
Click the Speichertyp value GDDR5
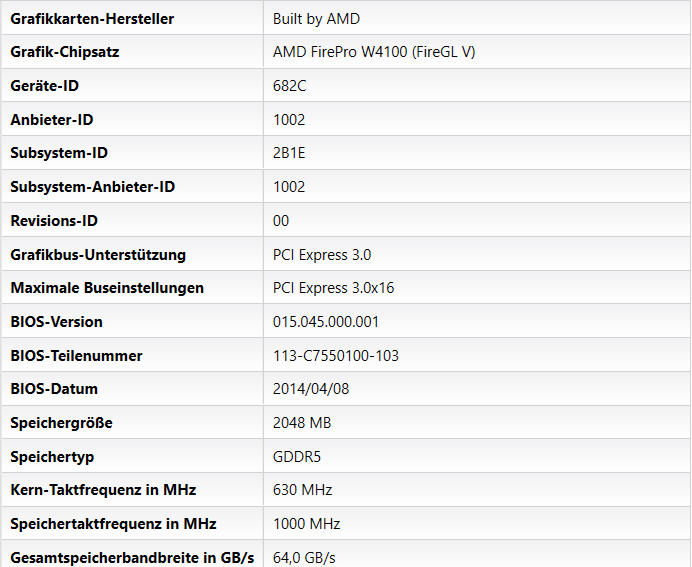(x=297, y=457)
